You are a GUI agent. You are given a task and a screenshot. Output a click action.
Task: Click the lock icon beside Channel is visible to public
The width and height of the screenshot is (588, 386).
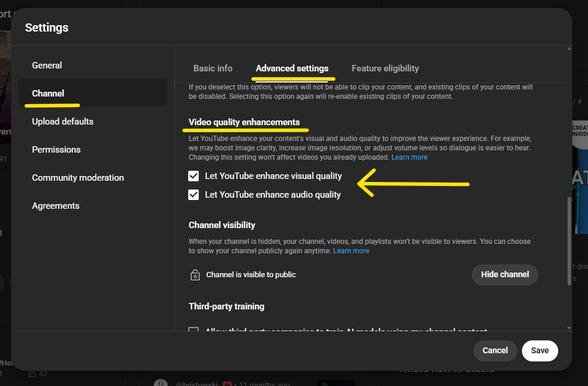tap(195, 275)
